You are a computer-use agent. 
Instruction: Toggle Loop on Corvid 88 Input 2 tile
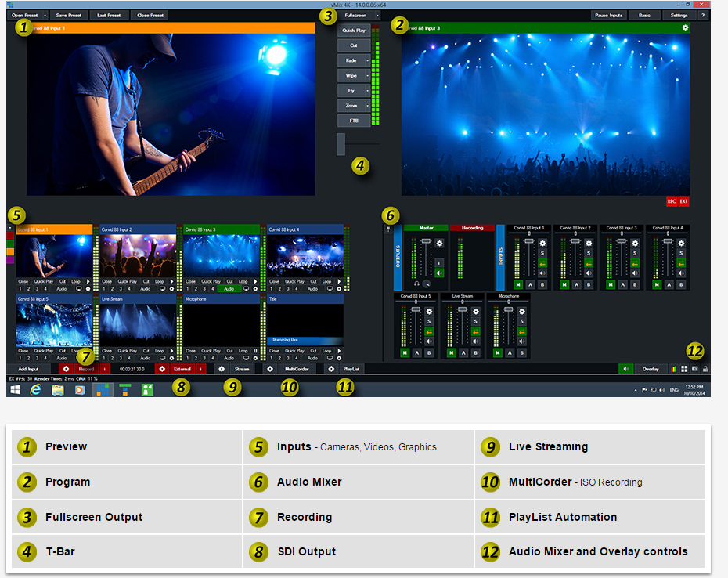point(159,282)
